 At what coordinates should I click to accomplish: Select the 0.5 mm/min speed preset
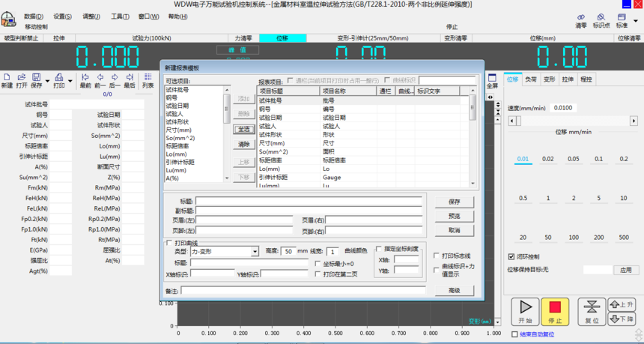523,198
